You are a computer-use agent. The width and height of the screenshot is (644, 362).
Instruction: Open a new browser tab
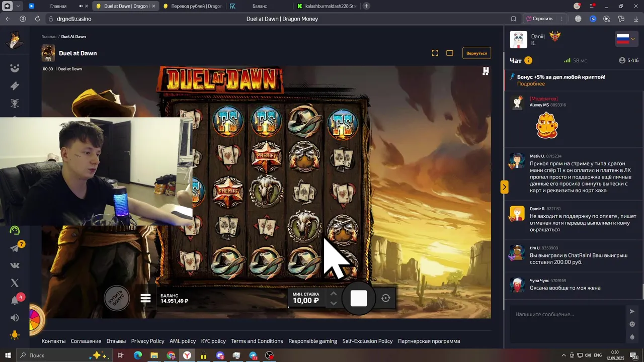point(366,6)
